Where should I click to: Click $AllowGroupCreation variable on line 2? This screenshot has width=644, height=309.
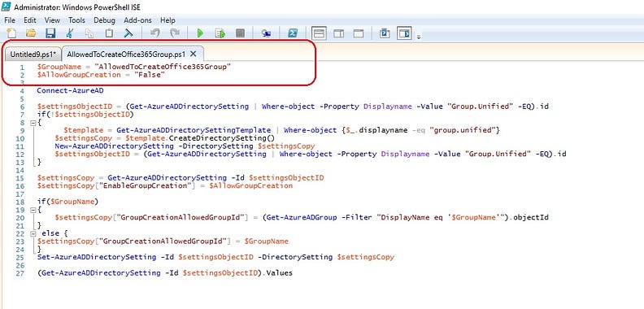point(79,75)
